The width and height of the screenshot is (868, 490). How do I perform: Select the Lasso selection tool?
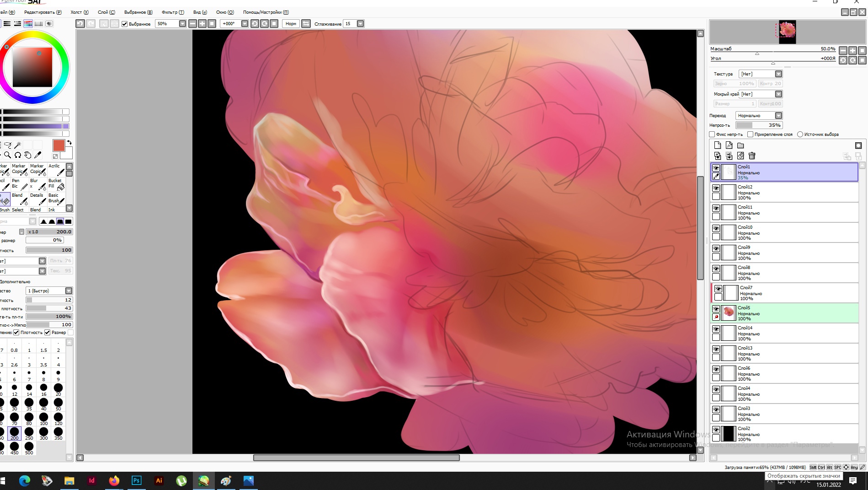[7, 145]
